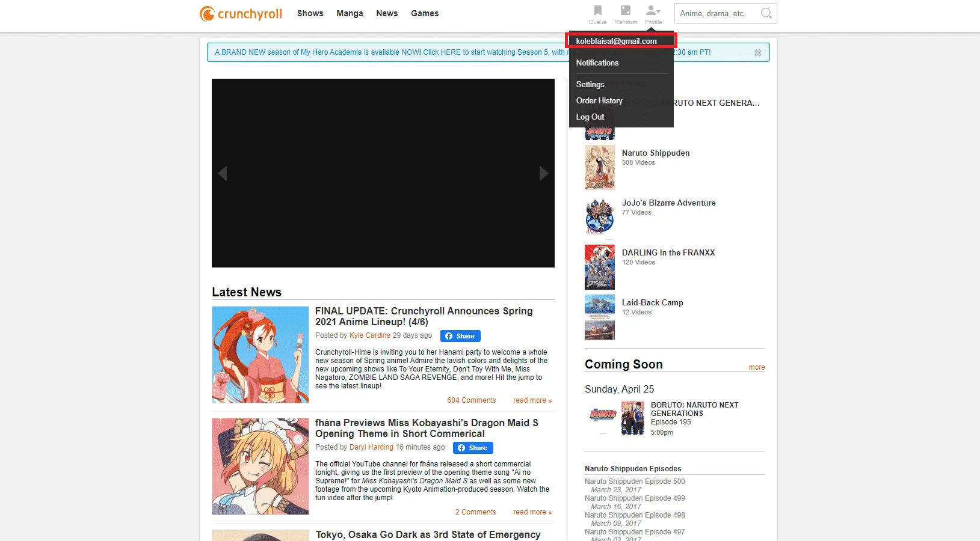Click the more link beside Coming Soon
The width and height of the screenshot is (980, 541).
pyautogui.click(x=757, y=367)
